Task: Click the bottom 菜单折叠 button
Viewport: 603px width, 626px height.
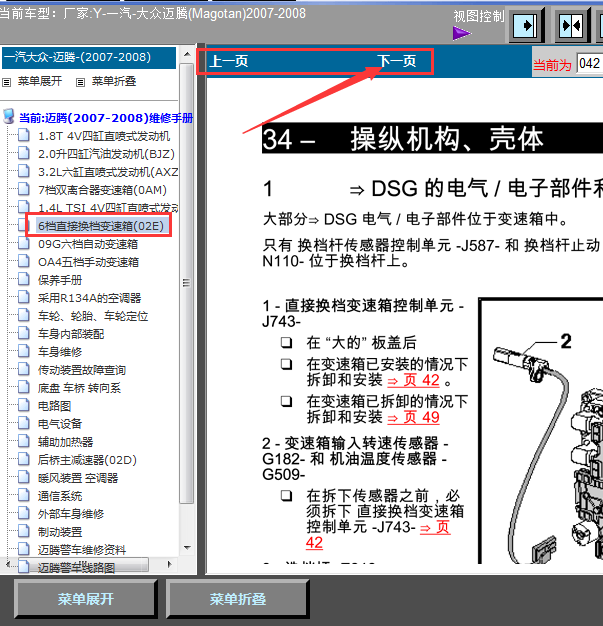Action: [238, 599]
